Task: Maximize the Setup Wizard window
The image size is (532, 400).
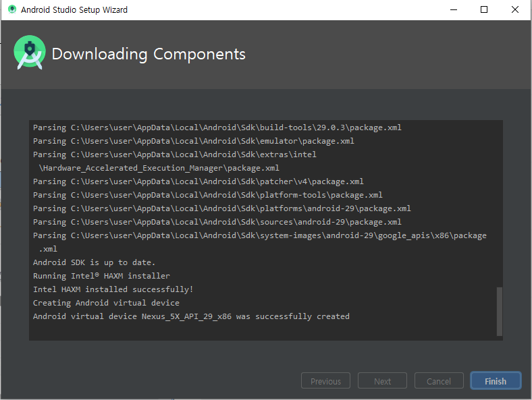Action: tap(484, 9)
